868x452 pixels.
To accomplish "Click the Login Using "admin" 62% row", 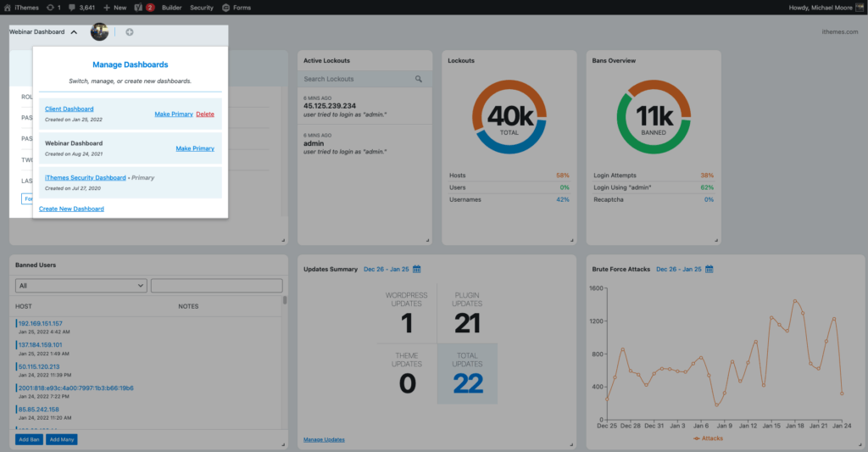I will coord(654,187).
